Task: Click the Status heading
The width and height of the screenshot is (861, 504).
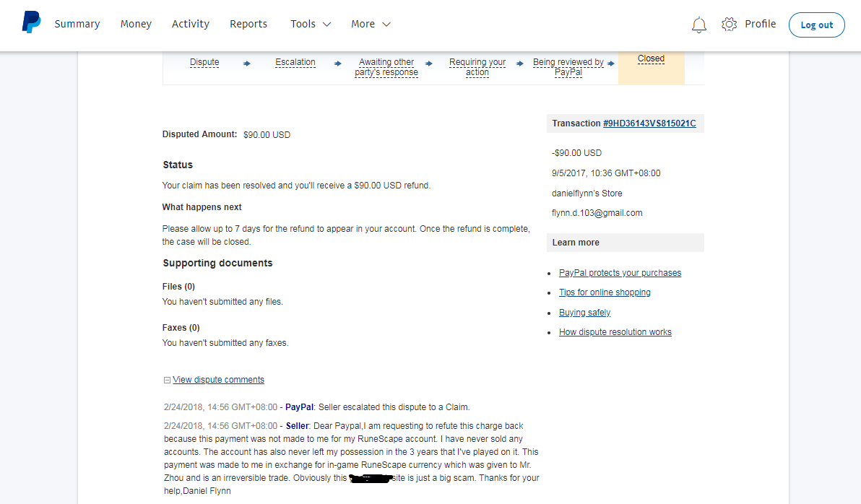Action: [178, 165]
